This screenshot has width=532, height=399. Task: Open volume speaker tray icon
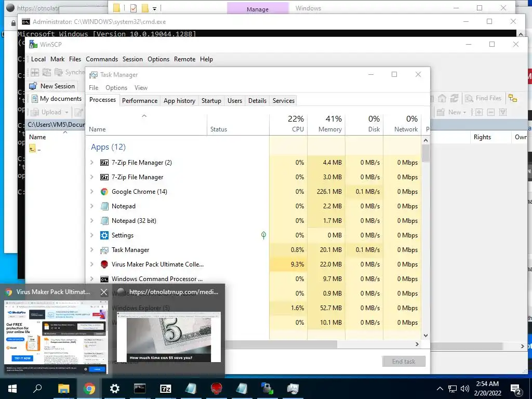click(x=465, y=389)
